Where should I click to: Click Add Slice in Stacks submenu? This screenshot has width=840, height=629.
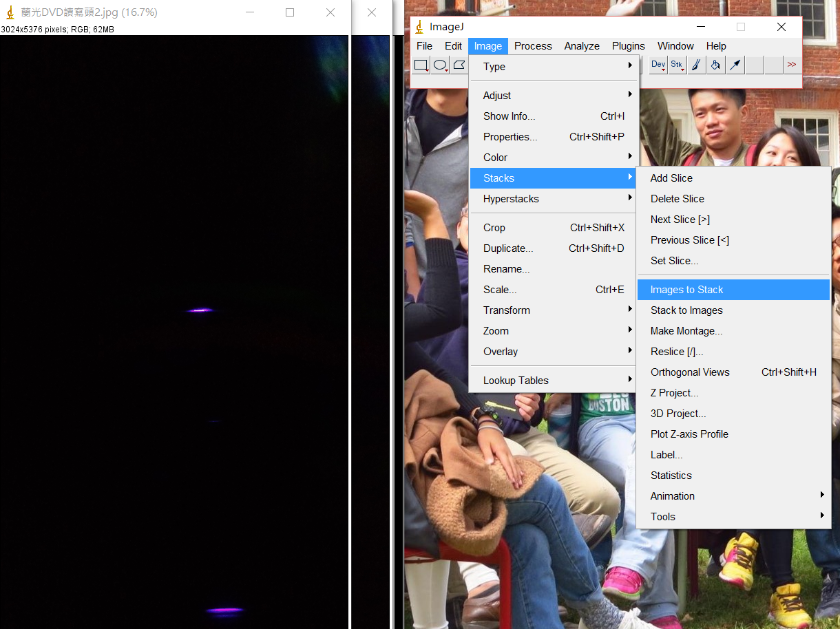point(734,178)
